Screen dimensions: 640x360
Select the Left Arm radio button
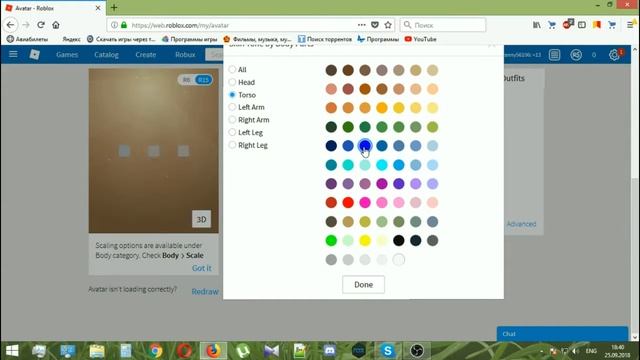point(232,107)
